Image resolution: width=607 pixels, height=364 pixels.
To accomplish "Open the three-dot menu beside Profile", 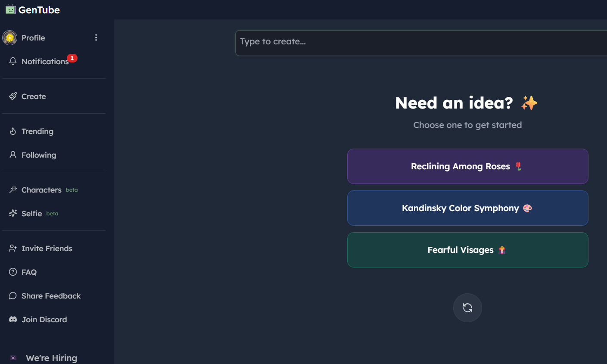I will [x=96, y=38].
